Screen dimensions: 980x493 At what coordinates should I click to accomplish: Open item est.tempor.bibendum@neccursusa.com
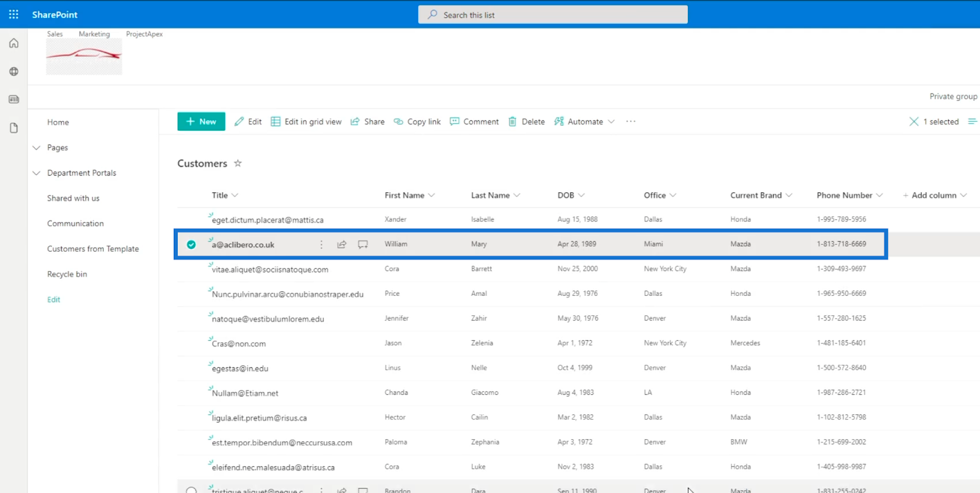point(282,443)
